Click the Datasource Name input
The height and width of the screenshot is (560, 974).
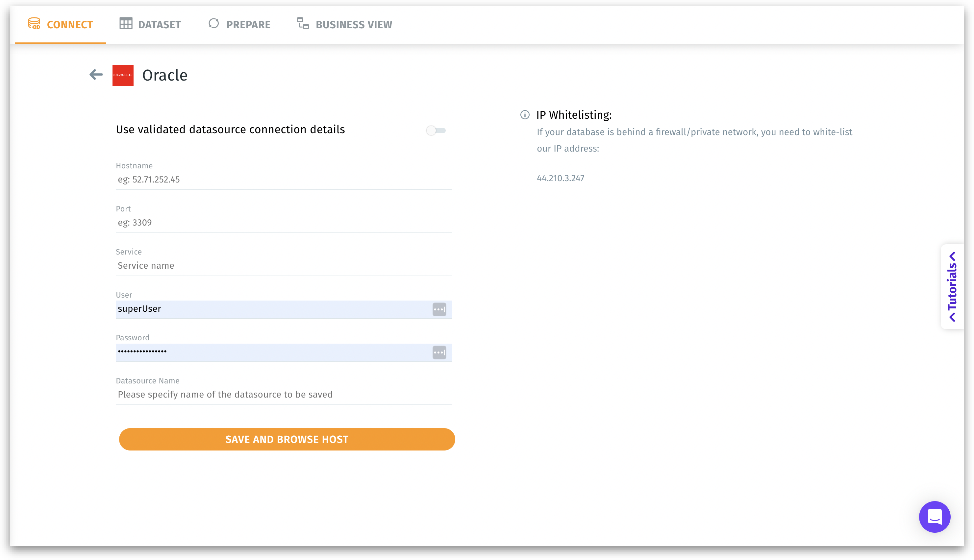(284, 395)
